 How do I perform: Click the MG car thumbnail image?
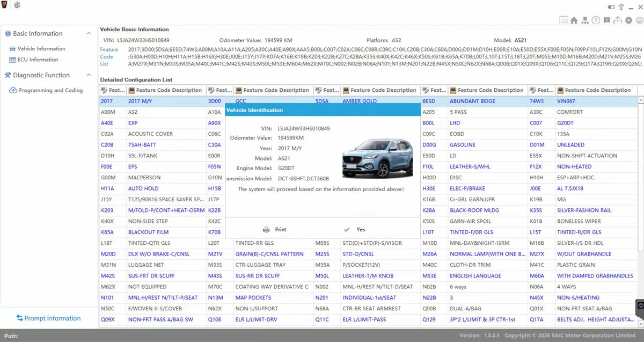pyautogui.click(x=378, y=158)
